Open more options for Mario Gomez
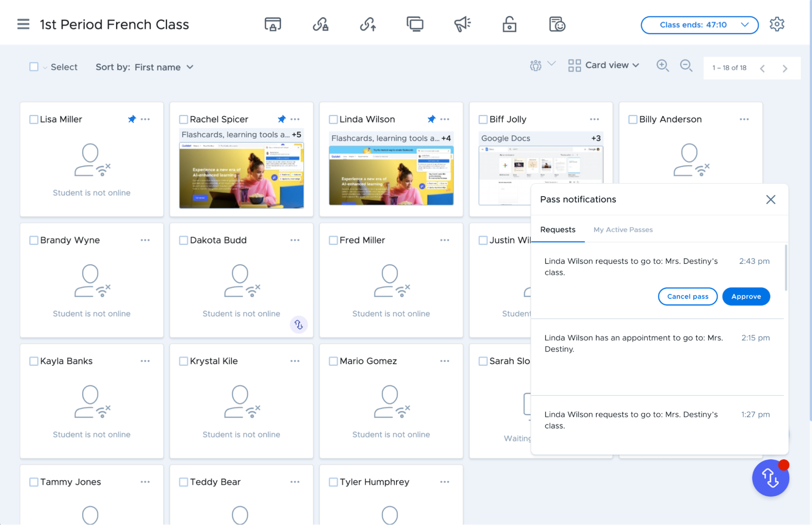Viewport: 812px width, 525px height. tap(444, 361)
